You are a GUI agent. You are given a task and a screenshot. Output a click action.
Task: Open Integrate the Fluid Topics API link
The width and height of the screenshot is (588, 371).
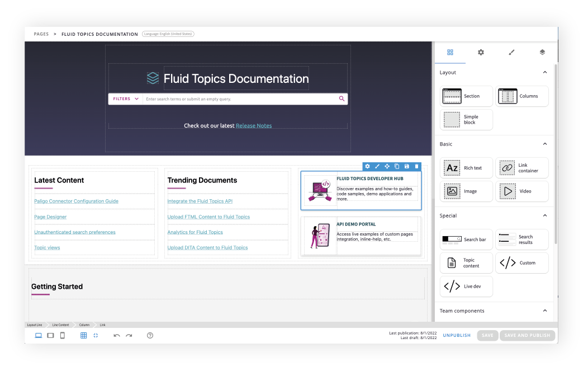coord(200,201)
